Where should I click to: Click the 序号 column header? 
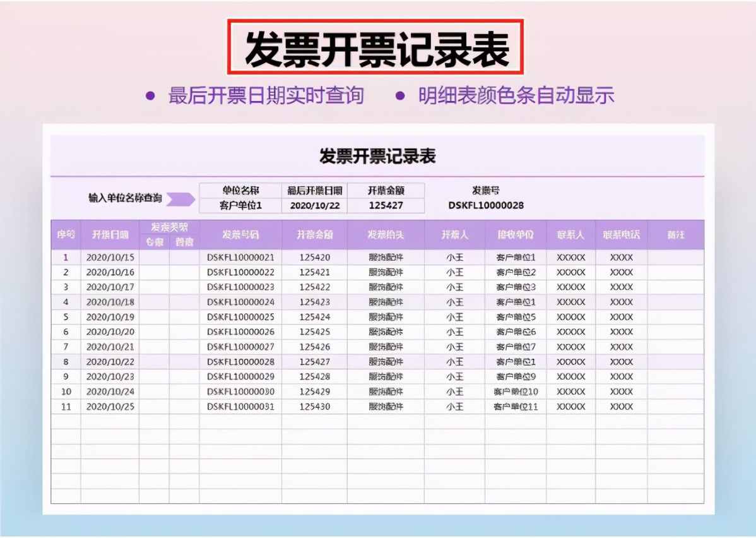coord(66,235)
